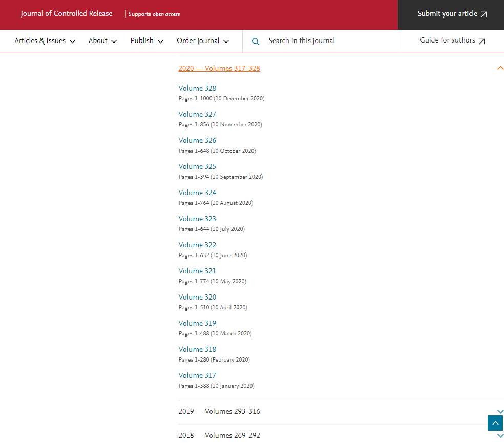504x445 pixels.
Task: Open Volume 321 link
Action: coord(197,271)
